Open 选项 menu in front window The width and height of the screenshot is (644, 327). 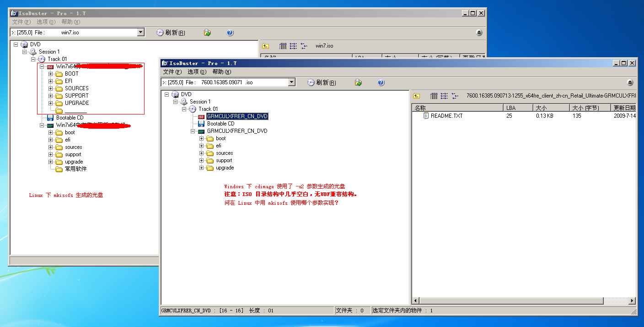[197, 72]
